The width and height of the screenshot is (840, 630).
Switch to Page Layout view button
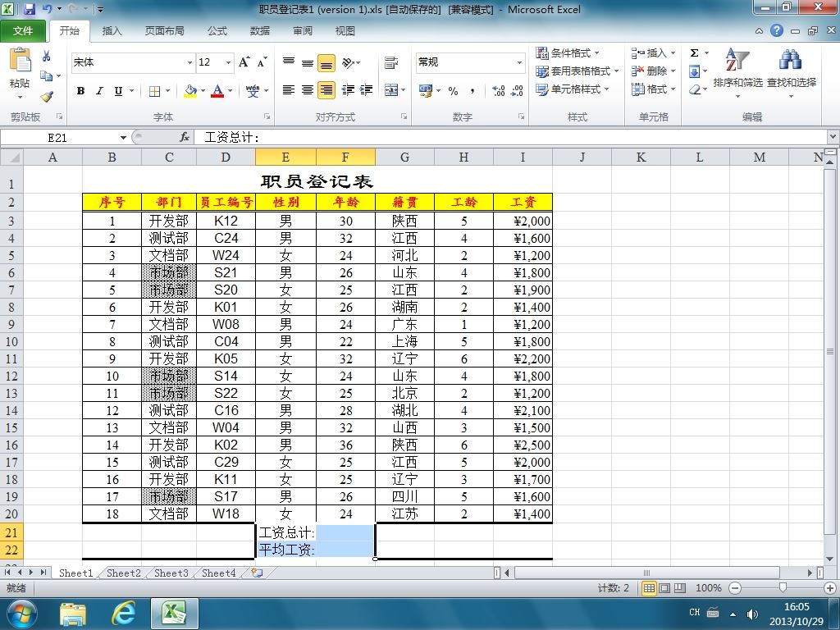pos(664,588)
